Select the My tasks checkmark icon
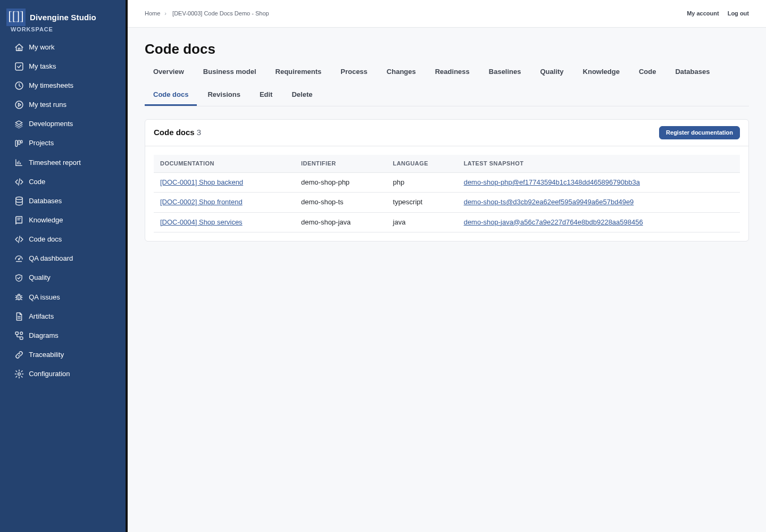Image resolution: width=766 pixels, height=532 pixels. [x=19, y=66]
